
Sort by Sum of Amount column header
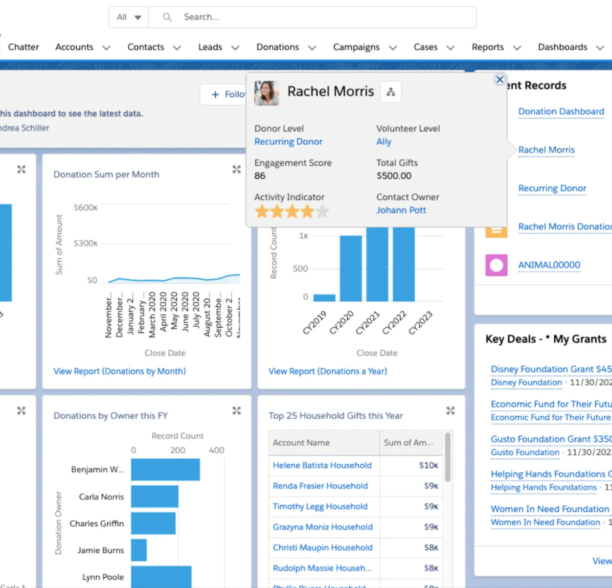pyautogui.click(x=411, y=443)
